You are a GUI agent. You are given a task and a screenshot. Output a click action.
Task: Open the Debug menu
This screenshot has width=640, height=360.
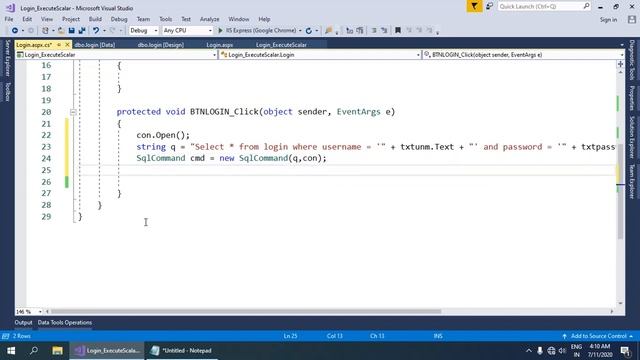point(119,19)
